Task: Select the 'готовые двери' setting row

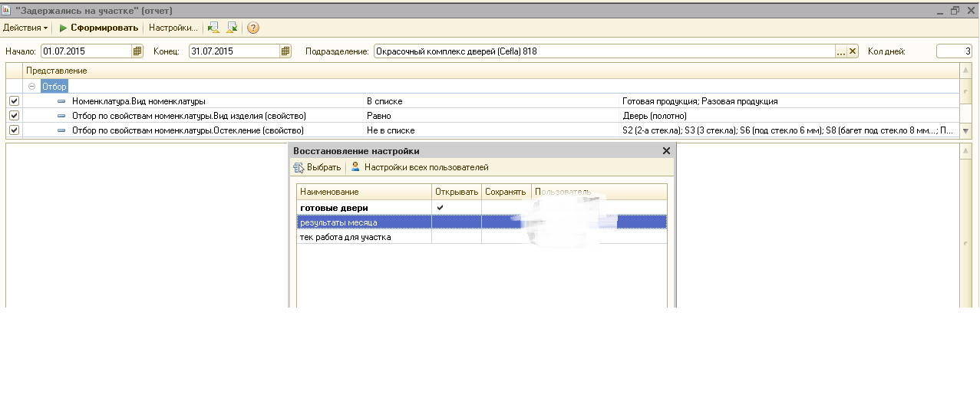Action: click(482, 208)
